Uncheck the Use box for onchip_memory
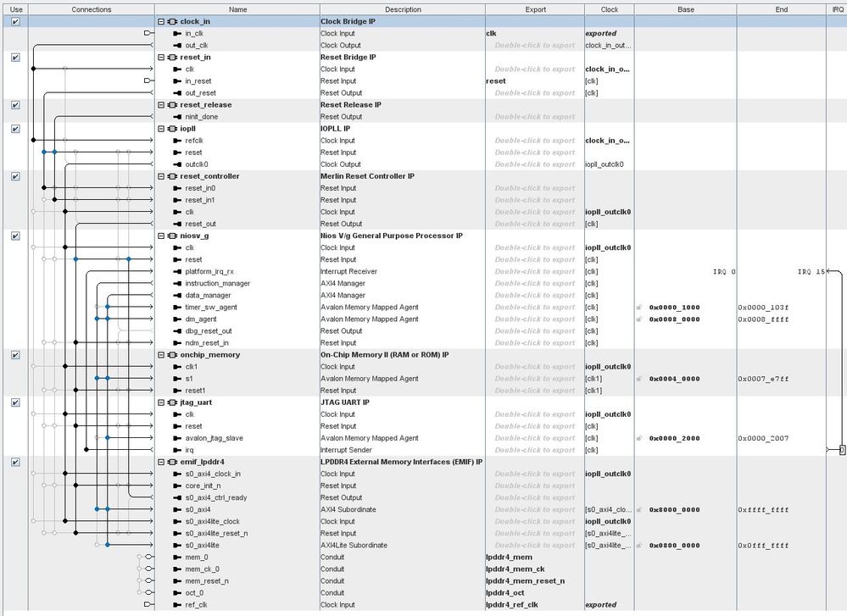847x616 pixels. (x=15, y=355)
